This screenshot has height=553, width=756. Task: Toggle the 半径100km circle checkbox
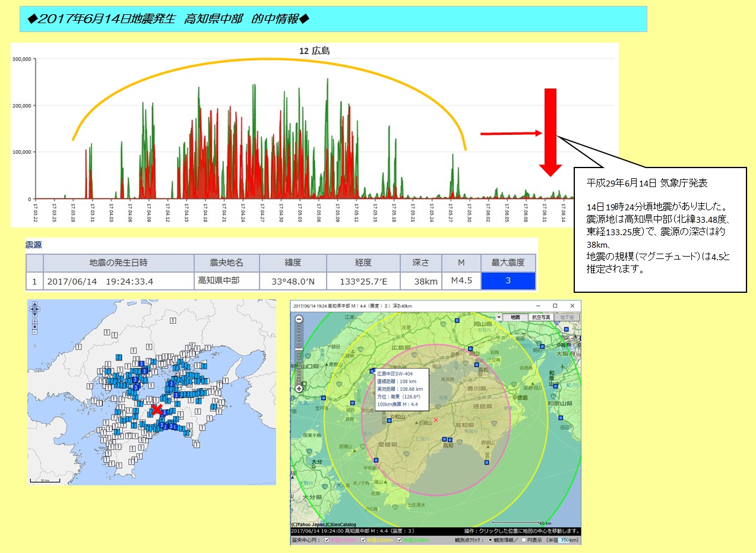(327, 540)
